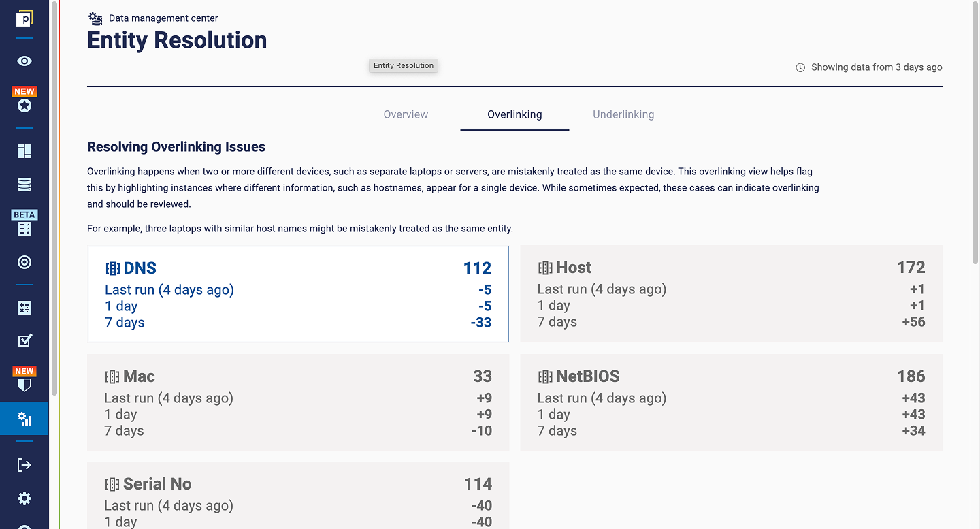Image resolution: width=980 pixels, height=529 pixels.
Task: Click the data management gear-chart sidebar icon
Action: click(x=24, y=418)
